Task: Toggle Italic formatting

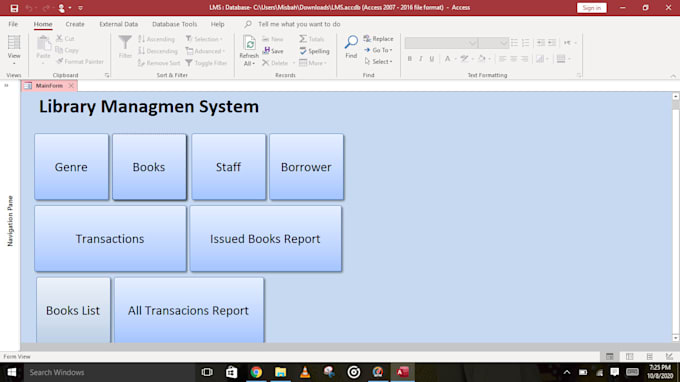Action: (x=421, y=59)
